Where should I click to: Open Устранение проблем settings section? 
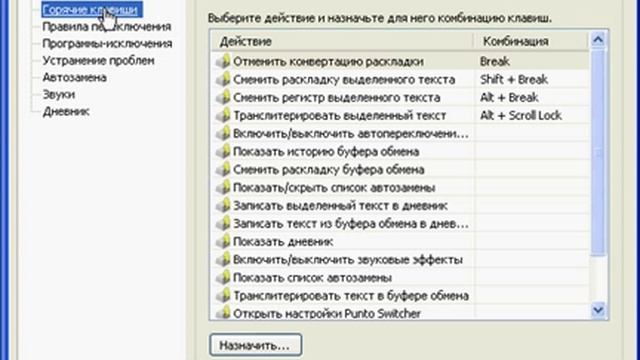point(98,60)
